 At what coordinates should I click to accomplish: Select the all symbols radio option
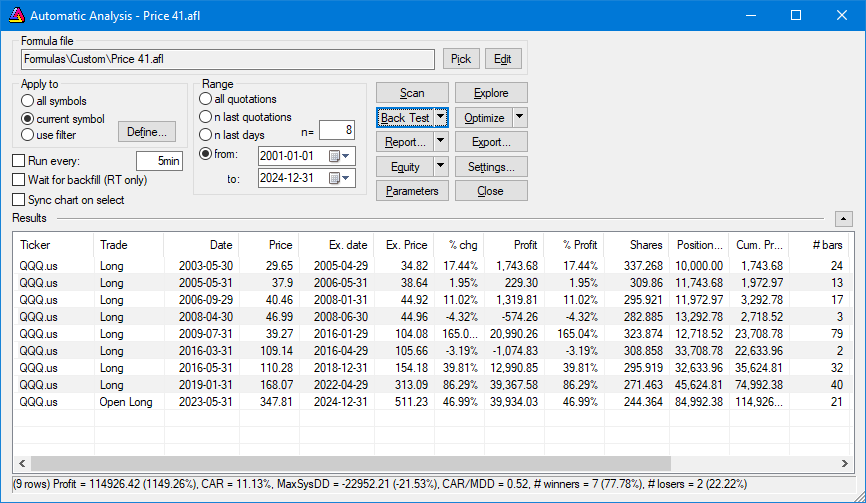pos(27,101)
